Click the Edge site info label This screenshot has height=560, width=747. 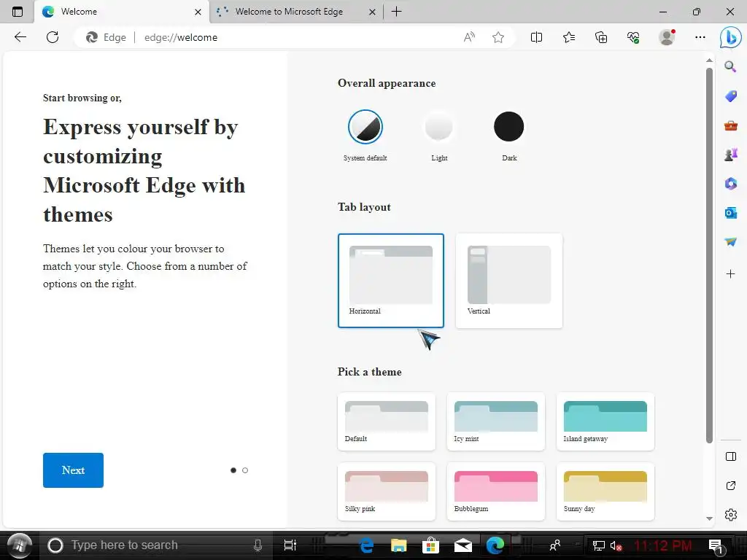pos(106,37)
